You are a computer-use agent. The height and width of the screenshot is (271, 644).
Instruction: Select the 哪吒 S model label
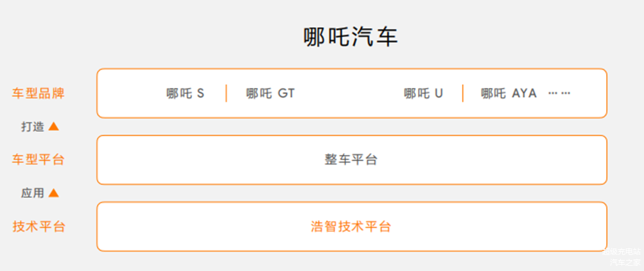pyautogui.click(x=185, y=94)
